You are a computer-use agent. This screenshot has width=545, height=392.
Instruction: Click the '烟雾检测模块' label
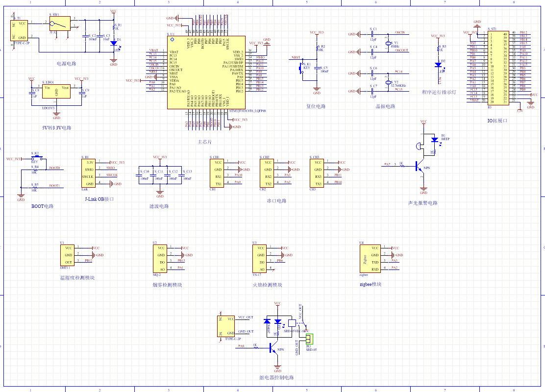point(167,285)
